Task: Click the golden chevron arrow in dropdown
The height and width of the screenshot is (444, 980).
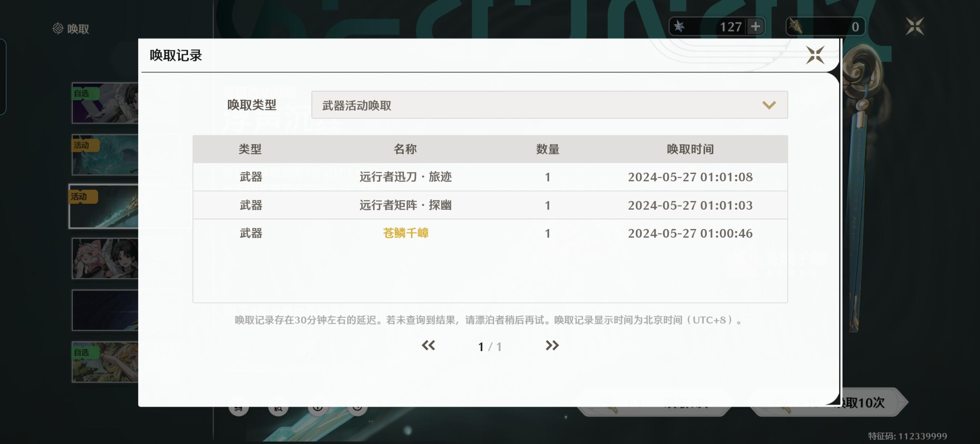Action: (768, 105)
